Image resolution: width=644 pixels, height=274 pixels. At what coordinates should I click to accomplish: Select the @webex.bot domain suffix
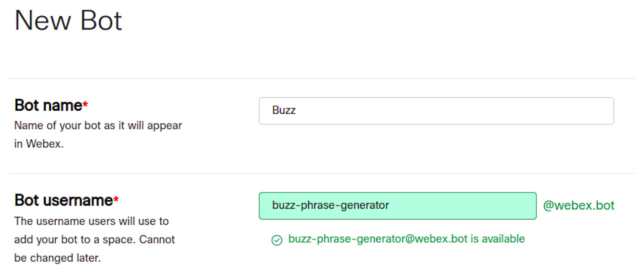point(579,205)
